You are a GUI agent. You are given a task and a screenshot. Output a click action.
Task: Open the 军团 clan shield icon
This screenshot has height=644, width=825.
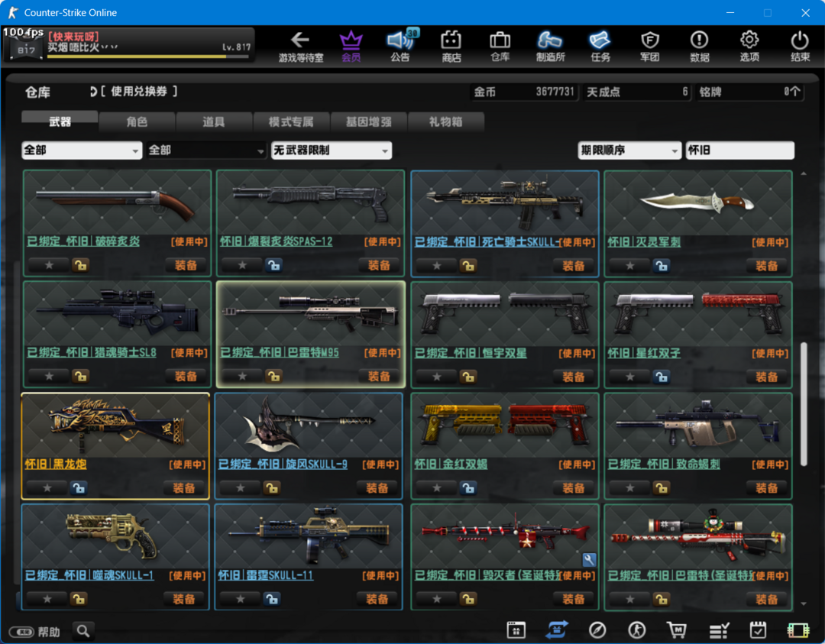pyautogui.click(x=650, y=47)
